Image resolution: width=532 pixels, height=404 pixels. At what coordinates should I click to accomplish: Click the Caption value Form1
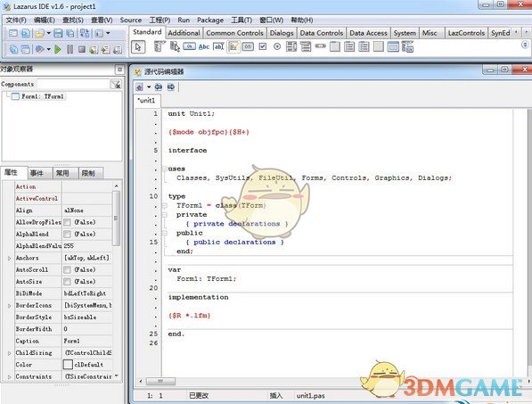(71, 342)
